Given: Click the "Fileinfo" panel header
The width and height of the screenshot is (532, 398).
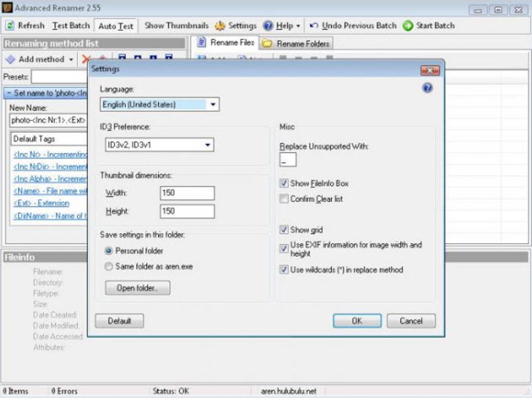Looking at the screenshot, I should (45, 257).
